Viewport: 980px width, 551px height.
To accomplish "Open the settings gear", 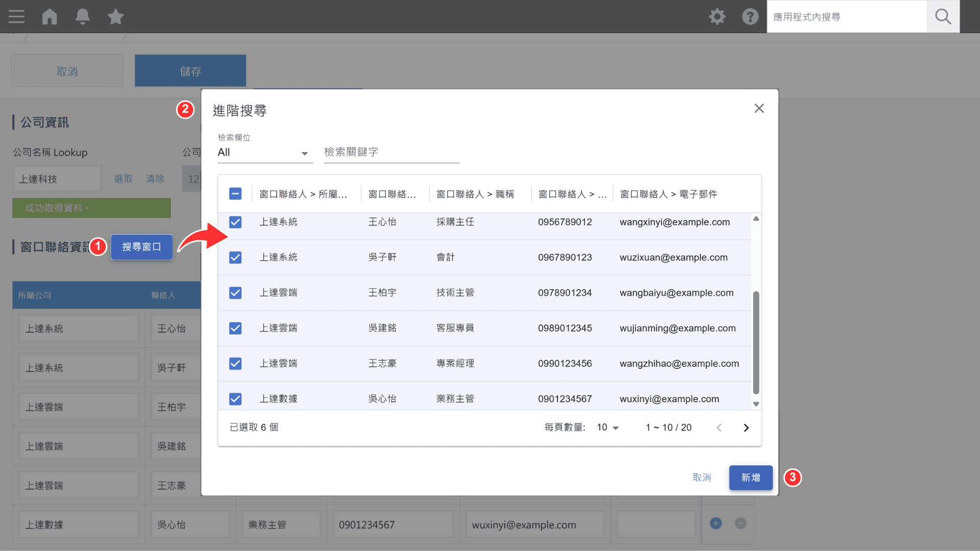I will [717, 16].
